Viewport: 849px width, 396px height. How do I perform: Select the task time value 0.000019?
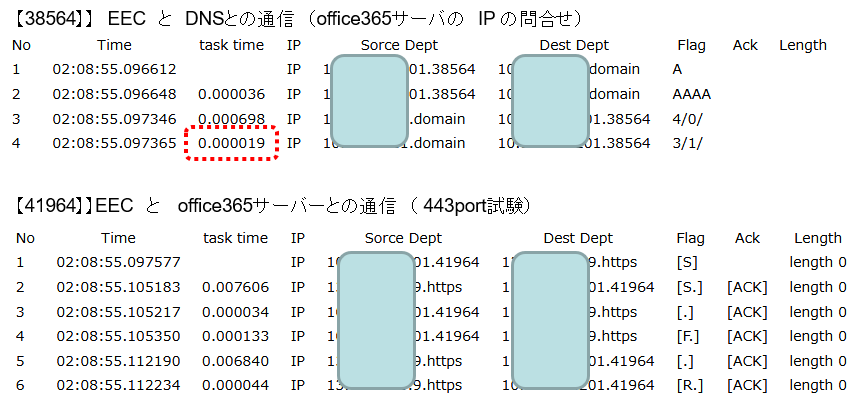click(x=232, y=144)
